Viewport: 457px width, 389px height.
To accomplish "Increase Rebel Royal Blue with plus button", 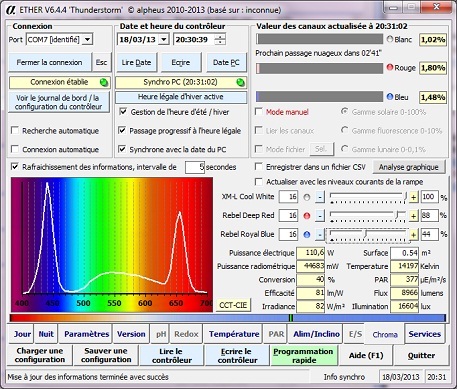I will click(413, 235).
